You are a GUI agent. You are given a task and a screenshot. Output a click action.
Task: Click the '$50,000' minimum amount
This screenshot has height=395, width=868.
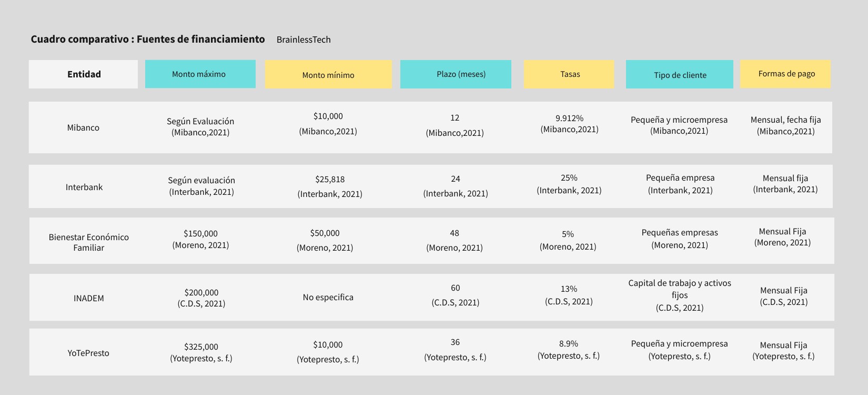(325, 233)
